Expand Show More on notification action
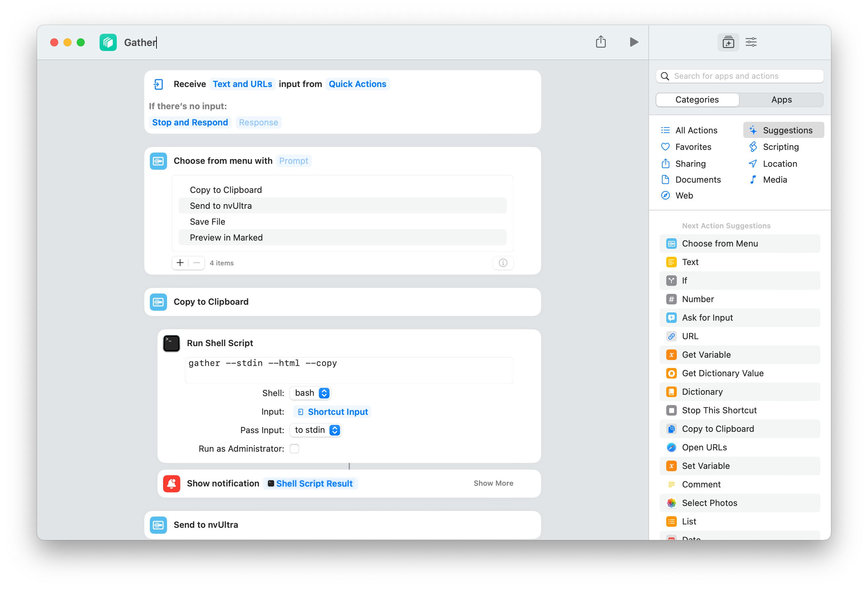The width and height of the screenshot is (868, 589). tap(493, 483)
